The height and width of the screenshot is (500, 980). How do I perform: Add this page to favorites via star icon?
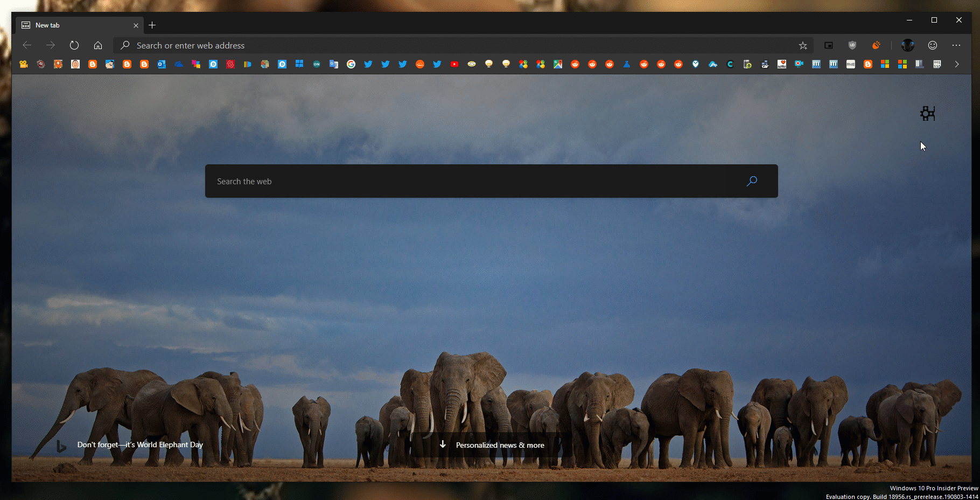tap(803, 46)
